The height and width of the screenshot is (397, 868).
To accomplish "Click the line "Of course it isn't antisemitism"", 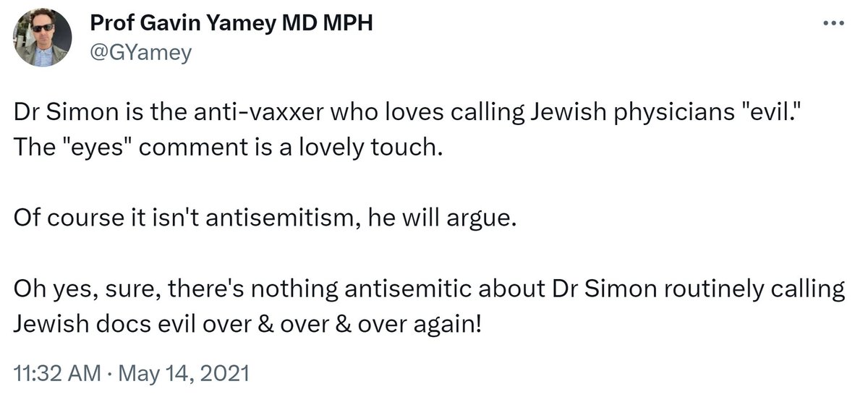I will (x=184, y=218).
